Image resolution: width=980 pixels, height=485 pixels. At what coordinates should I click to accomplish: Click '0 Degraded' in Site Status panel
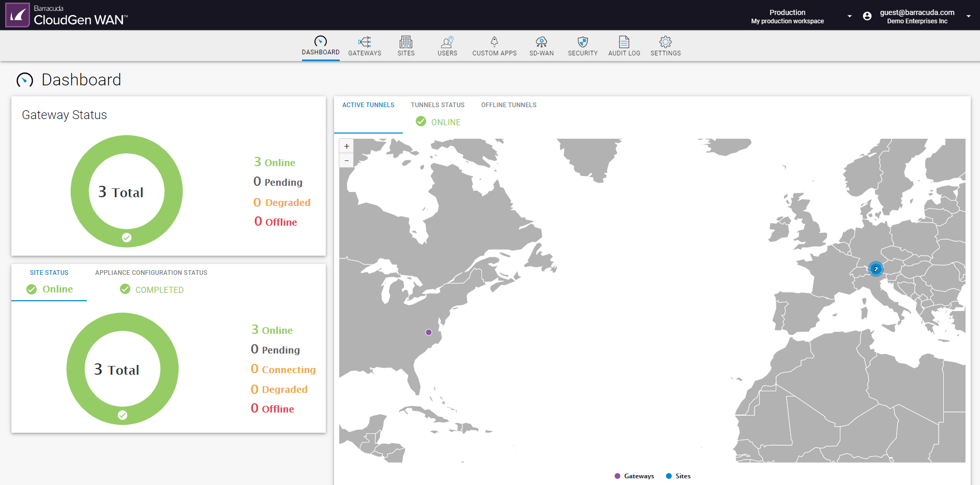click(x=279, y=389)
